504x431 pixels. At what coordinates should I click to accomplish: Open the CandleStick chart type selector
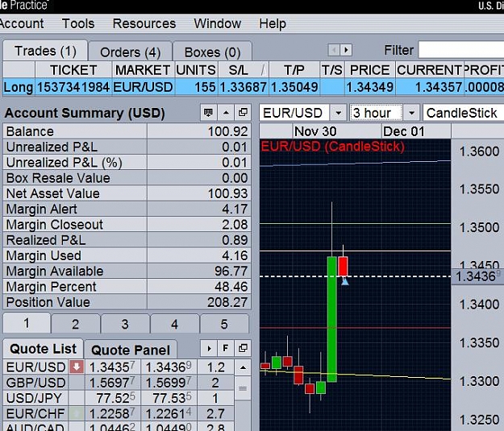coord(463,113)
